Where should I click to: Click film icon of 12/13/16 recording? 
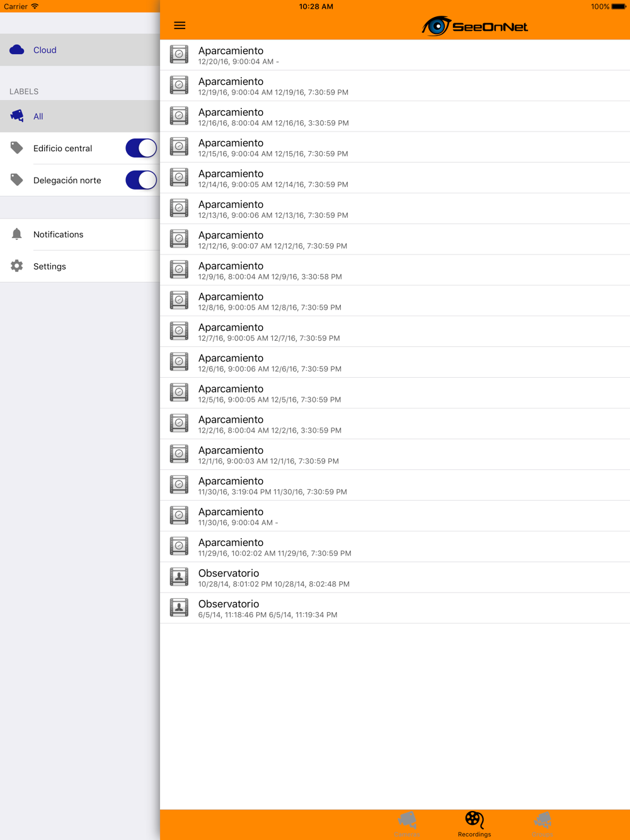(x=179, y=208)
